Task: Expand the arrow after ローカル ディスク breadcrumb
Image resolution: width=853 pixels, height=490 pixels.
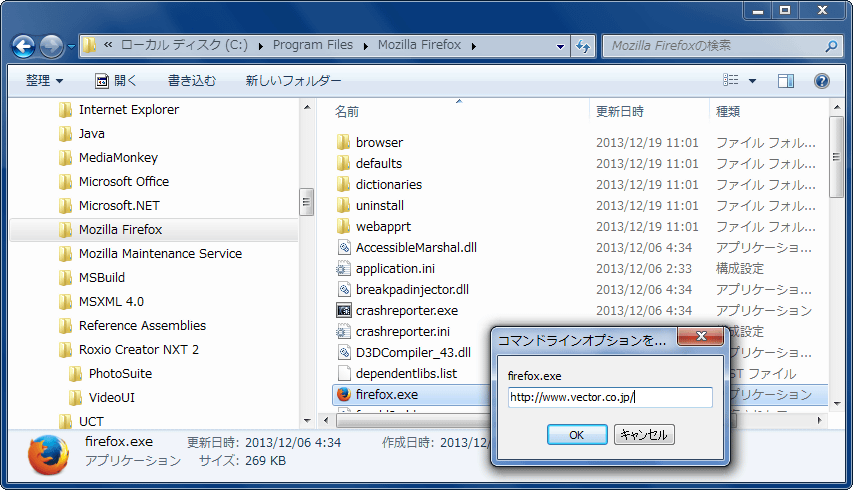Action: [x=261, y=46]
